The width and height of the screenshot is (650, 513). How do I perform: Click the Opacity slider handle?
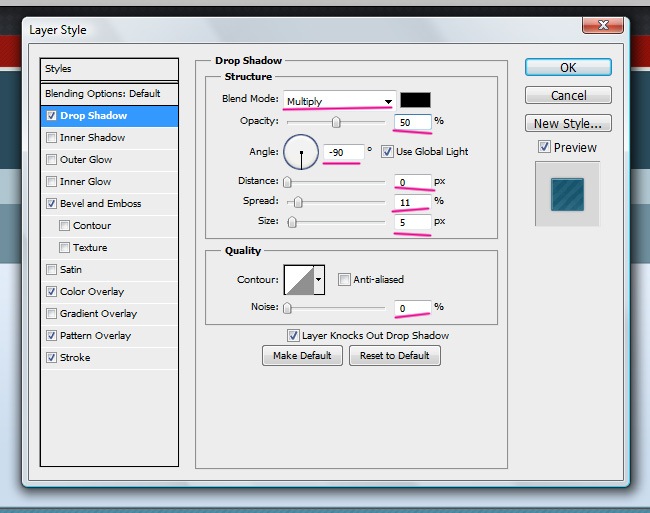point(336,123)
